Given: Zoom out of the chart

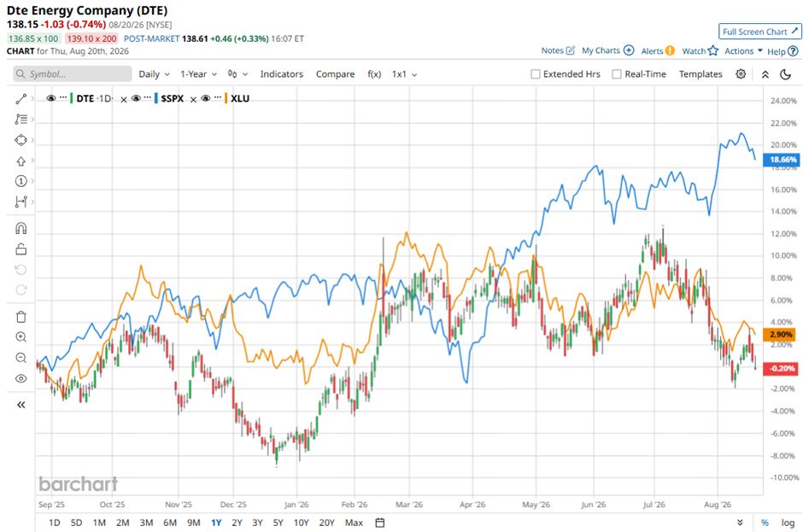Looking at the screenshot, I should [x=21, y=358].
